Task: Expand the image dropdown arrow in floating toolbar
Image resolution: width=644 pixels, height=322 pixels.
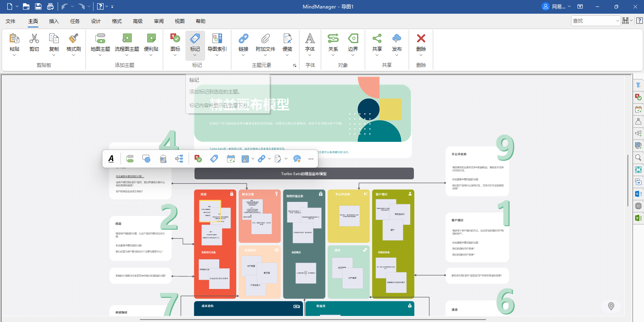Action: (x=253, y=159)
